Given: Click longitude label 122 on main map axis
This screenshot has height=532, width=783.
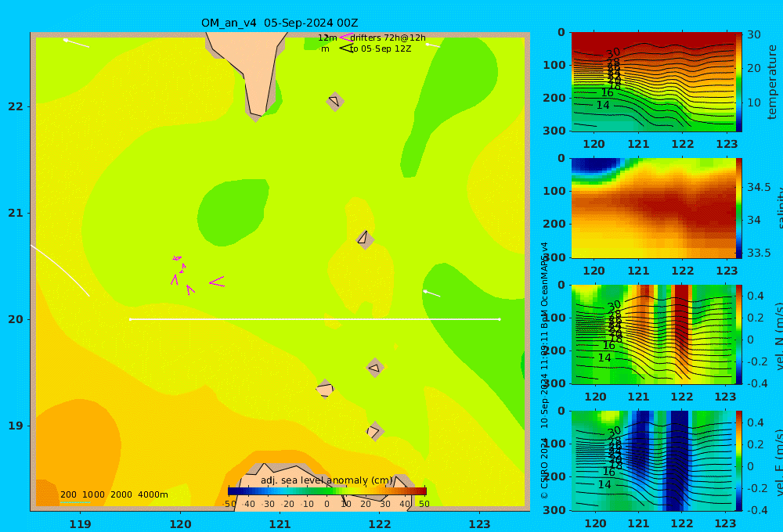Looking at the screenshot, I should [380, 524].
